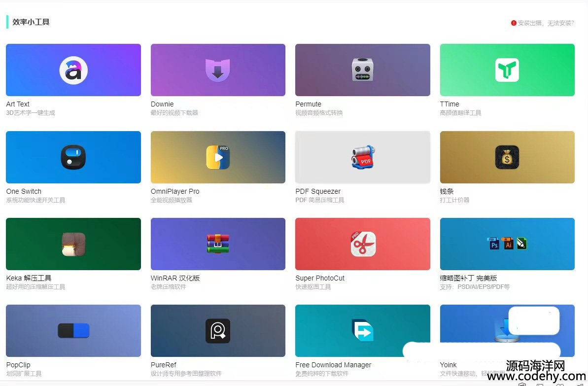Click the OmniPlayer Pro title
Viewport: 588px width, 386px height.
tap(175, 191)
